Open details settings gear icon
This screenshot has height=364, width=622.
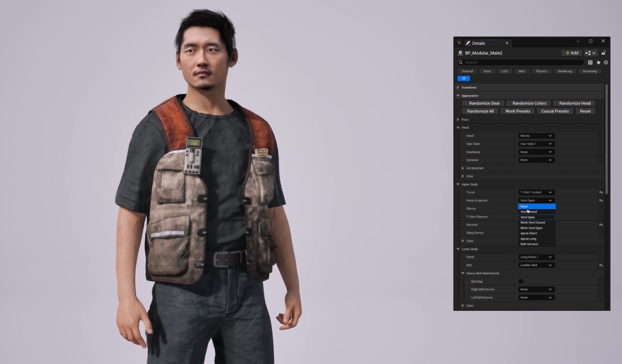(606, 62)
